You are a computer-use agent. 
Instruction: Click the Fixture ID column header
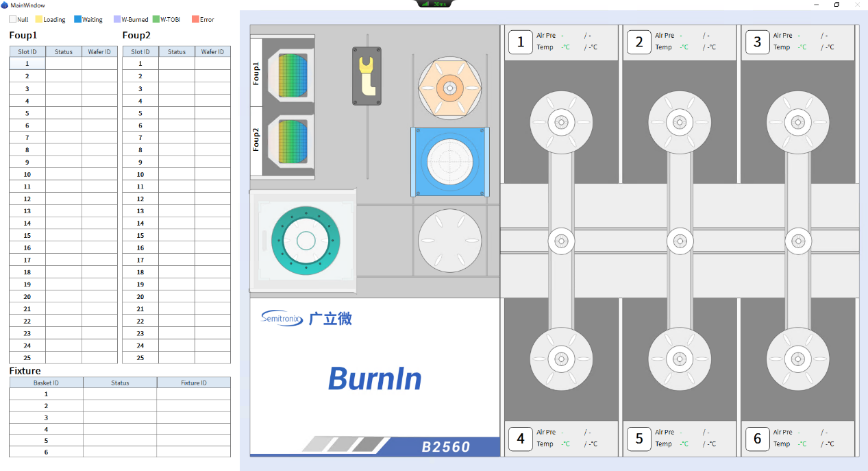(x=194, y=383)
